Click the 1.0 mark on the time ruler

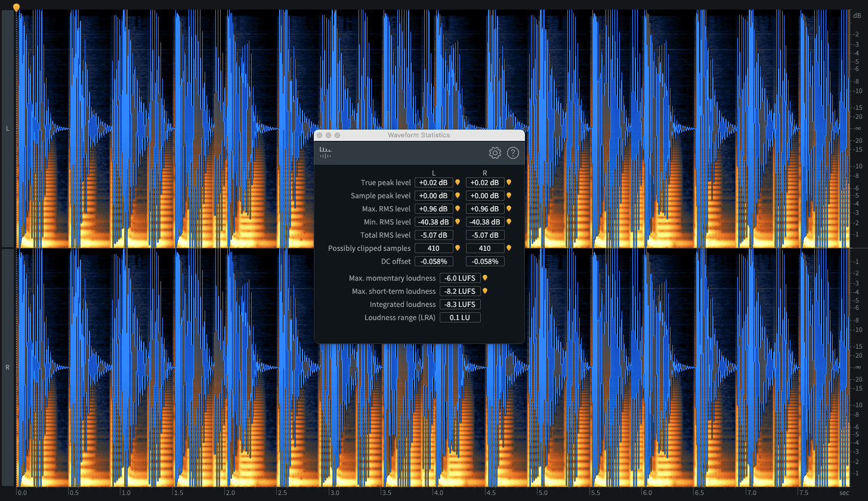click(x=126, y=493)
